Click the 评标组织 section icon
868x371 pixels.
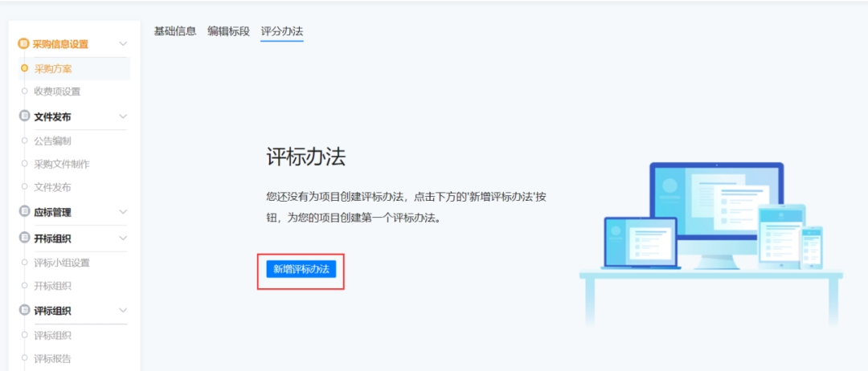tap(24, 311)
